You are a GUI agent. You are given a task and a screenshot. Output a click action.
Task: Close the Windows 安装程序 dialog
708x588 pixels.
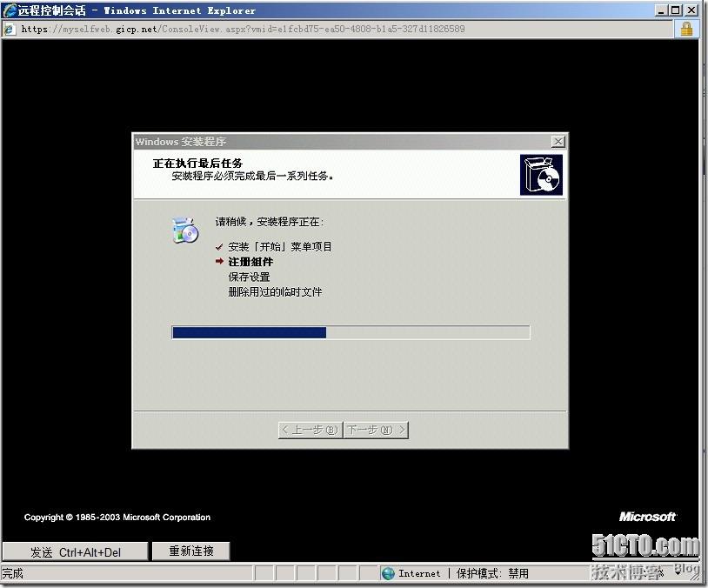[558, 141]
